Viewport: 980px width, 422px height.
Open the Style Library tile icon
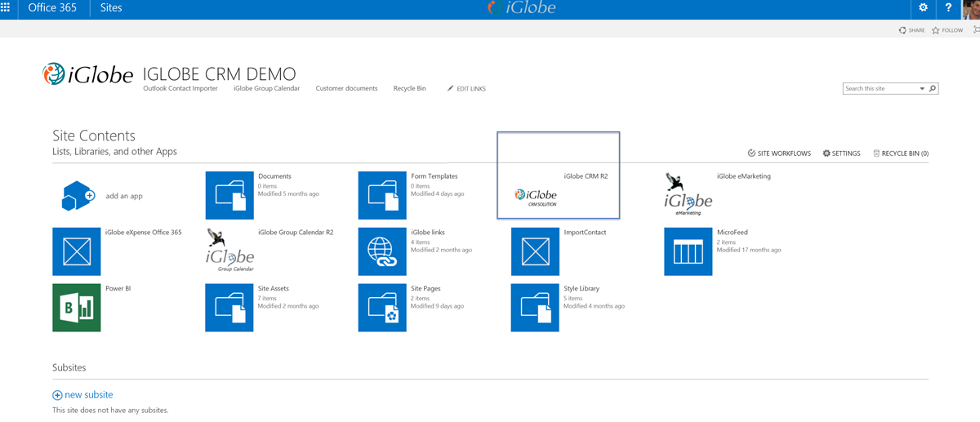point(535,308)
